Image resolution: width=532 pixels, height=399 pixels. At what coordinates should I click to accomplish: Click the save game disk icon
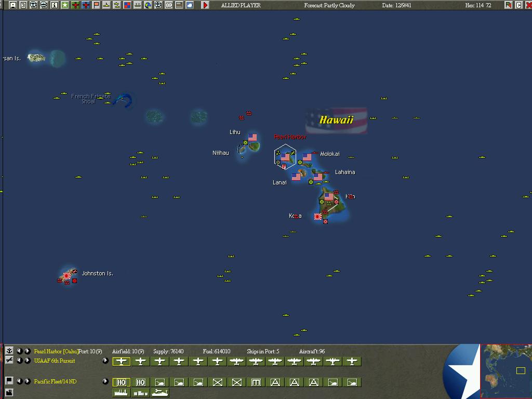[x=12, y=5]
